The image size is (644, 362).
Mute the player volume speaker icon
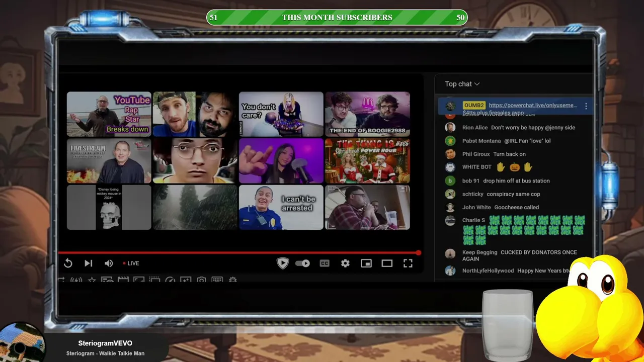click(109, 263)
